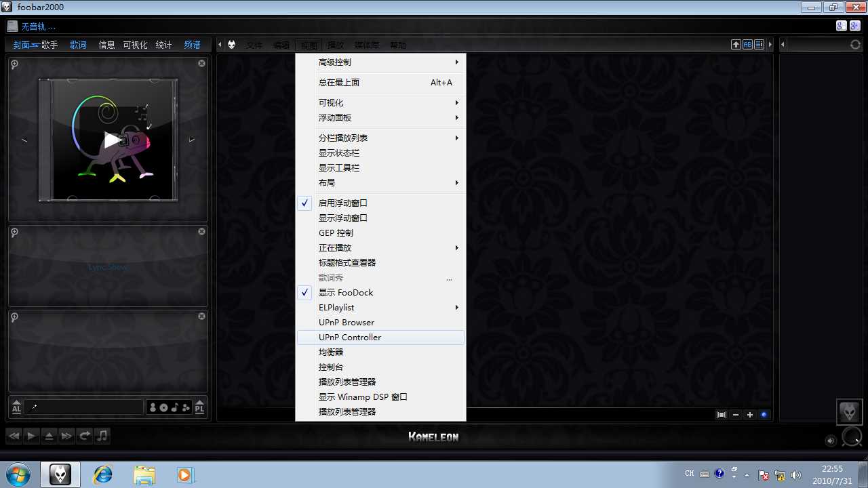The image size is (868, 488).
Task: Toggle 总在最上面 menu item
Action: [x=380, y=82]
